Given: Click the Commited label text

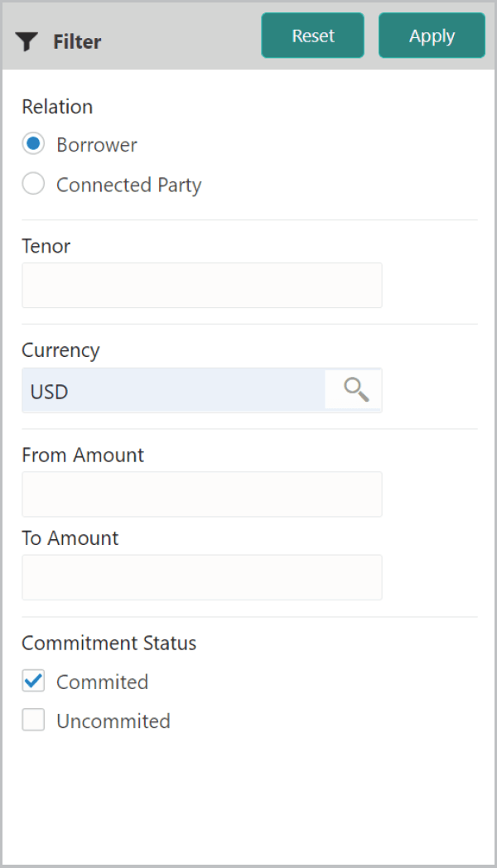Looking at the screenshot, I should pyautogui.click(x=102, y=682).
